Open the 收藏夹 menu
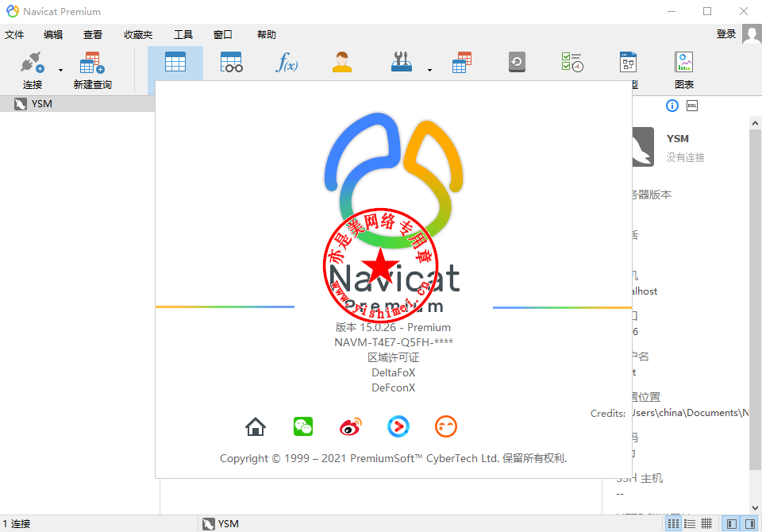The image size is (762, 532). (x=138, y=34)
